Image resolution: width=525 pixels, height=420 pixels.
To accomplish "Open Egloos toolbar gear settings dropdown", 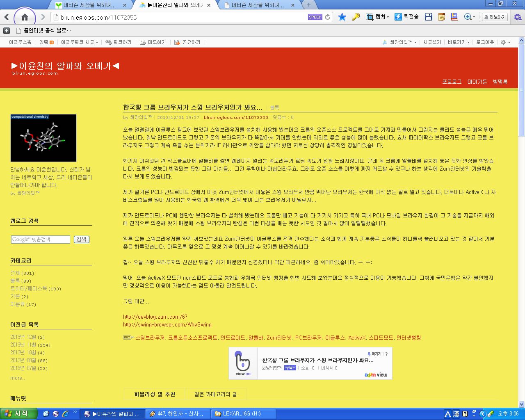I will pos(505,42).
